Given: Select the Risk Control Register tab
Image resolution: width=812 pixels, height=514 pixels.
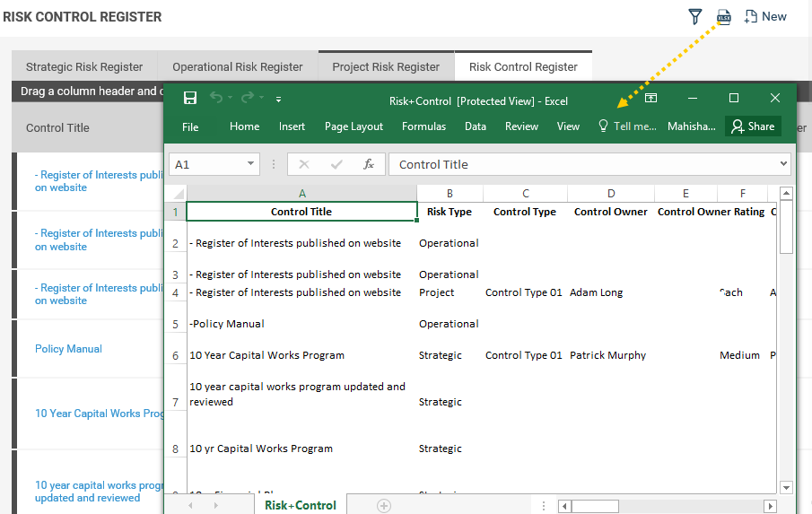Looking at the screenshot, I should pos(523,66).
